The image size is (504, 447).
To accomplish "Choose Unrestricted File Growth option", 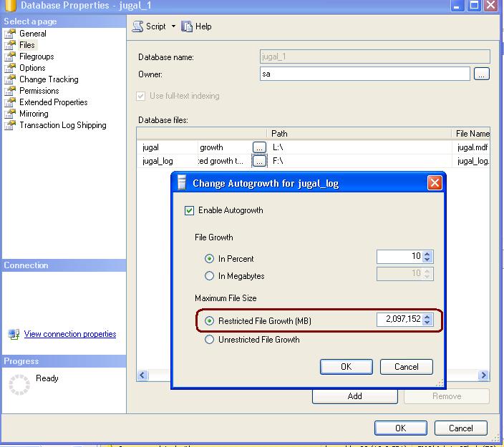I will pyautogui.click(x=210, y=340).
